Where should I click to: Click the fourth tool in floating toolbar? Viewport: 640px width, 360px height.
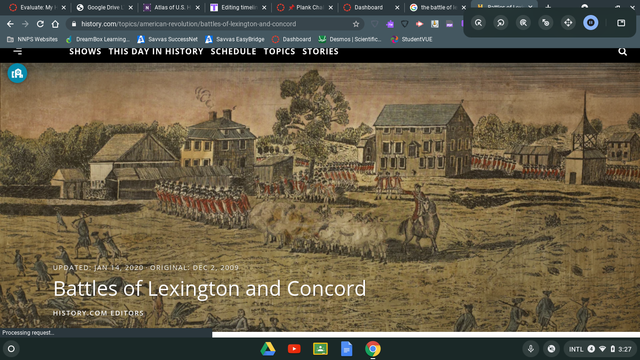pos(546,23)
